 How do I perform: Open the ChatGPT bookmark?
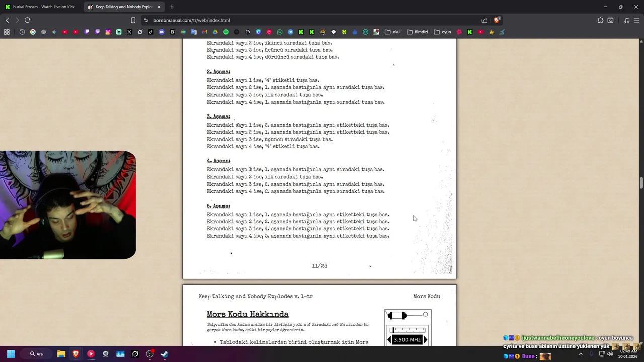click(43, 32)
